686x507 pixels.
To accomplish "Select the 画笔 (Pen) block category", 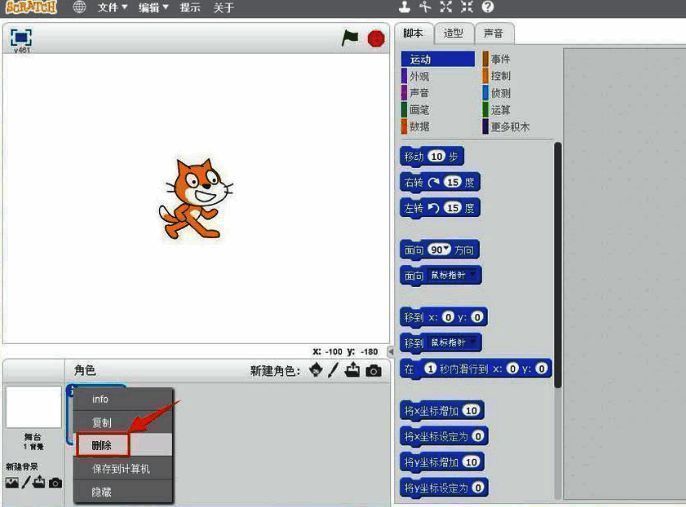I will coord(420,110).
